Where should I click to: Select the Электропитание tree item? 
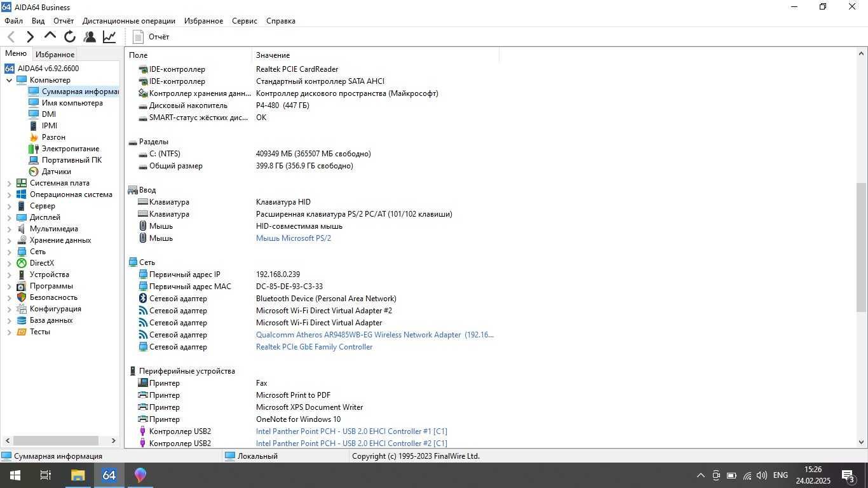(x=71, y=149)
